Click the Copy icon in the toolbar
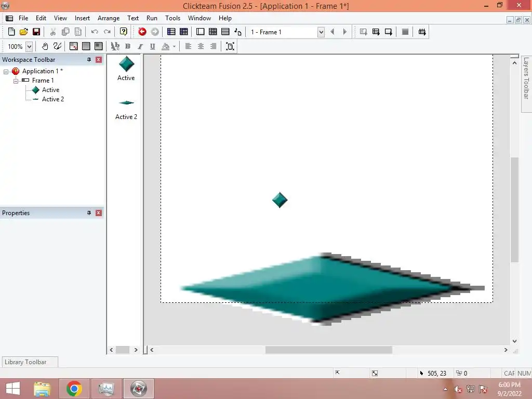Viewport: 532px width, 399px height. (65, 32)
